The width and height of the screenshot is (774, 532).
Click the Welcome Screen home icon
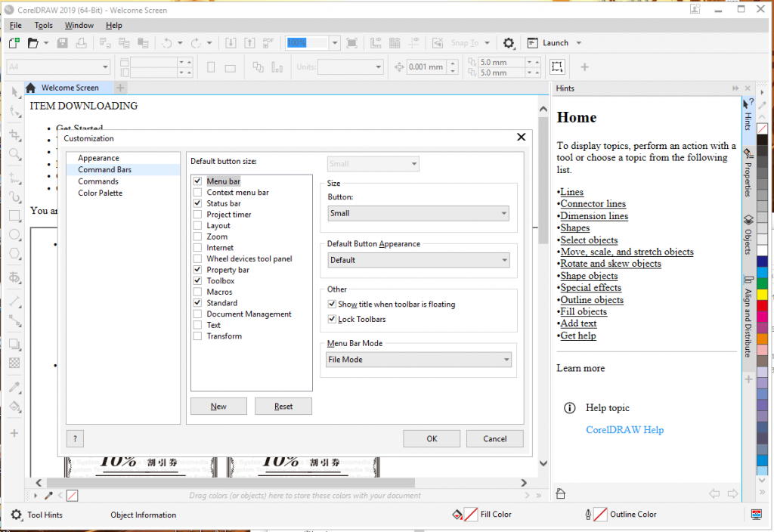point(30,88)
